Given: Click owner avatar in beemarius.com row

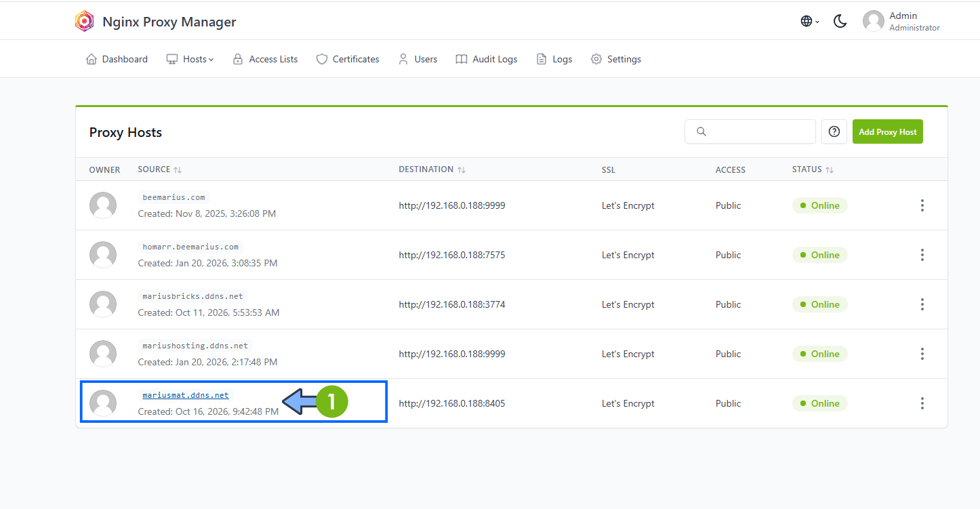Looking at the screenshot, I should 103,205.
